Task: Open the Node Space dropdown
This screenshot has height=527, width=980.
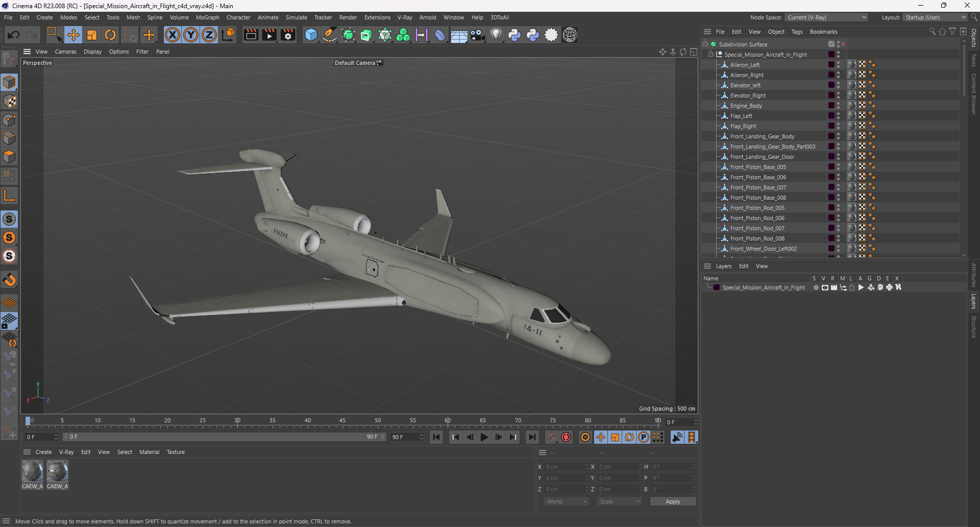Action: tap(826, 17)
